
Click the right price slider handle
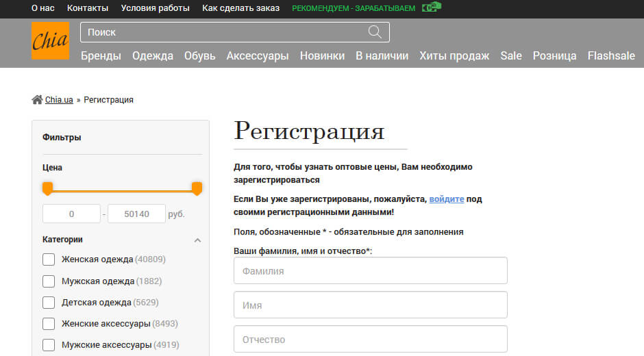pos(197,188)
